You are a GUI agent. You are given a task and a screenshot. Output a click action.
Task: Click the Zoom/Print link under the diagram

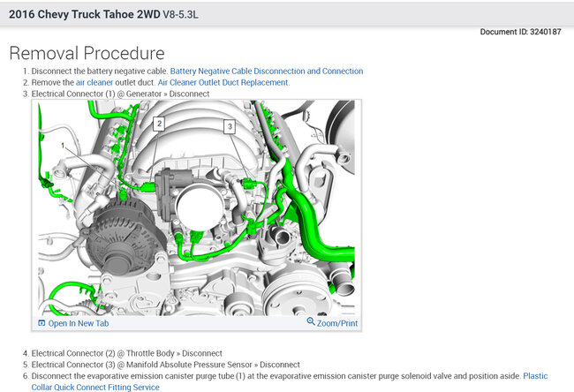point(337,323)
